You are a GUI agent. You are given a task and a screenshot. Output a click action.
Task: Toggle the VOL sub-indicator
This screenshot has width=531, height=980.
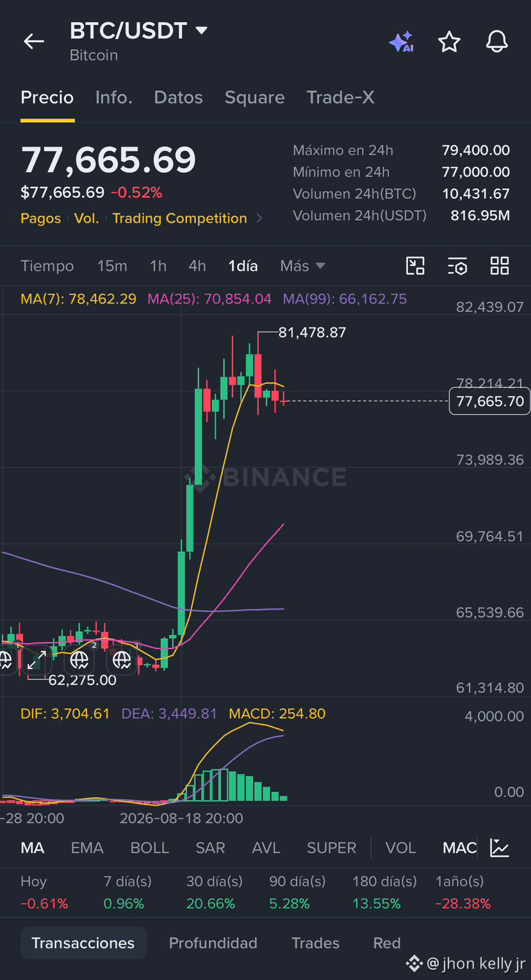tap(400, 847)
